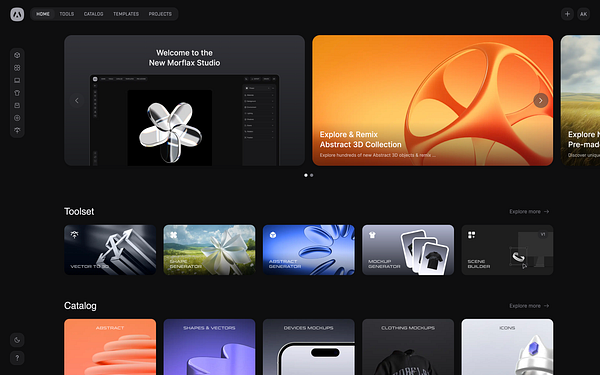Open the cube-shaped 3D icon in sidebar

tap(17, 55)
